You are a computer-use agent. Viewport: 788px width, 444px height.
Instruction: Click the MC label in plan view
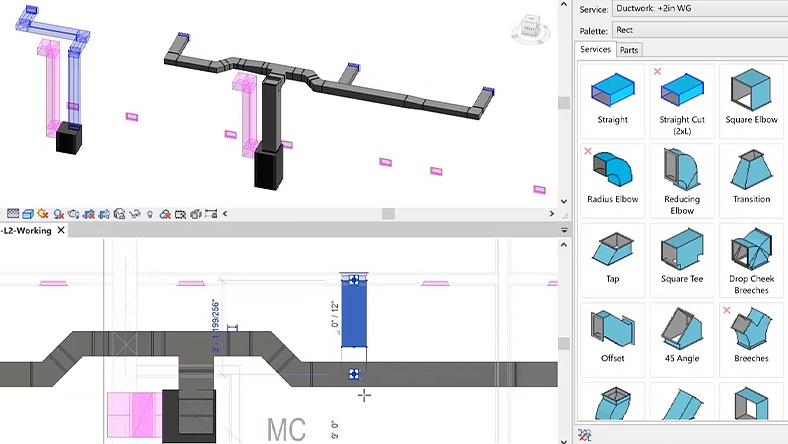click(286, 429)
